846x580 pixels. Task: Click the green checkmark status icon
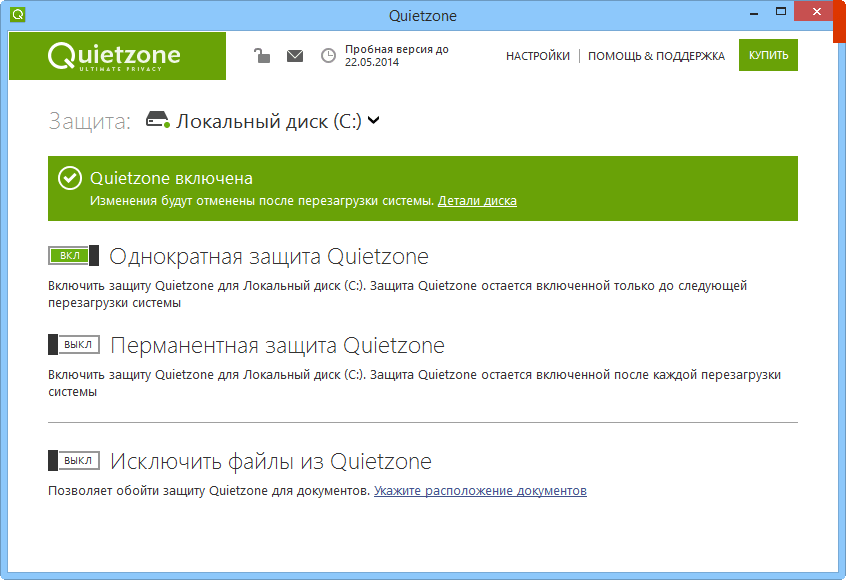pos(71,179)
